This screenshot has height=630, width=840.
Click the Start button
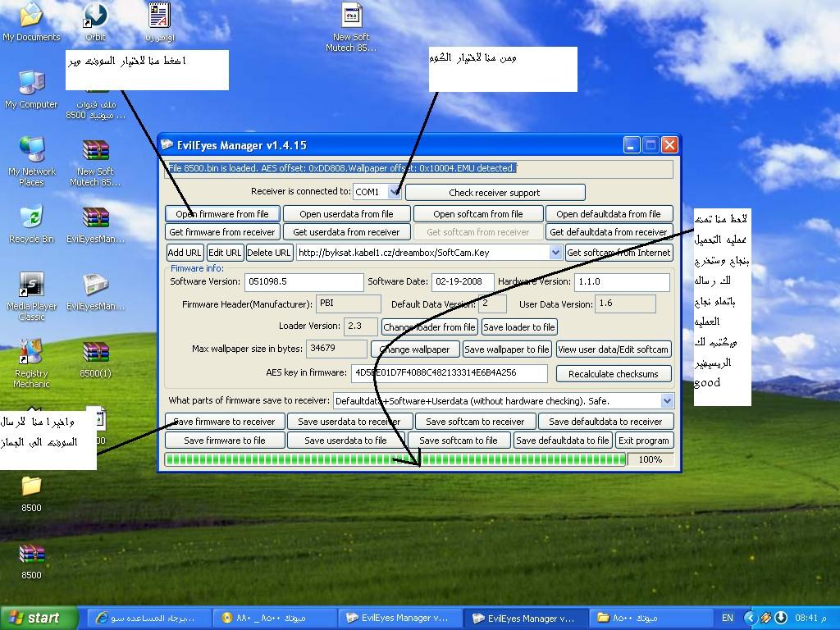click(39, 618)
